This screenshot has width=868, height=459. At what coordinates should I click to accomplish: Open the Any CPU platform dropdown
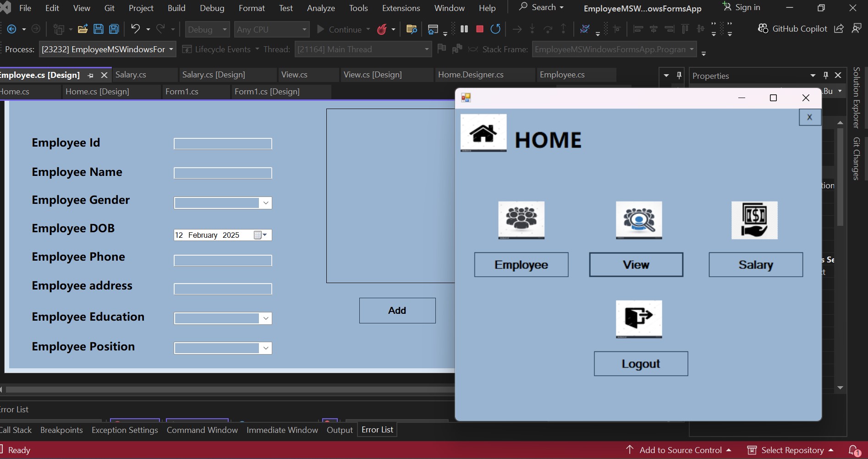tap(304, 29)
